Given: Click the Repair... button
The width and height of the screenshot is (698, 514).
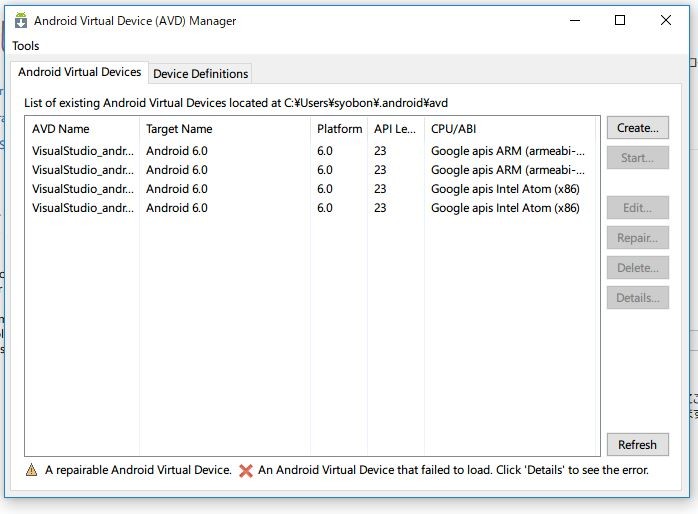Looking at the screenshot, I should pos(637,238).
